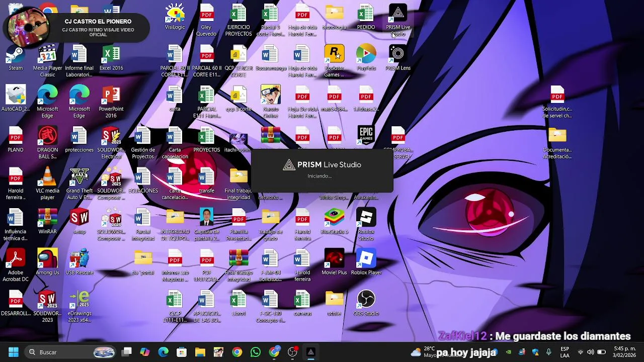Open the Windows Start menu

click(x=14, y=352)
